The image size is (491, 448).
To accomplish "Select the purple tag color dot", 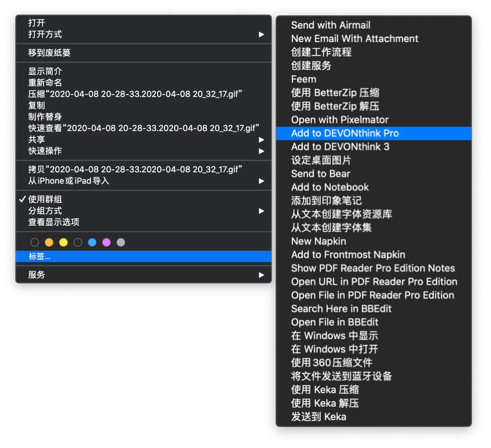I will pyautogui.click(x=106, y=242).
